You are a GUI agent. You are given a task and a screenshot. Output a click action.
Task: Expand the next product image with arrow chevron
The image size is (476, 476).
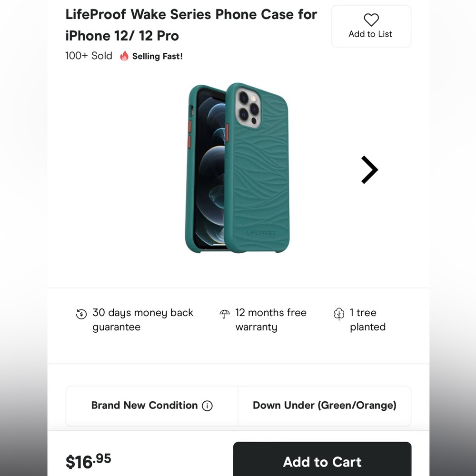pos(369,169)
